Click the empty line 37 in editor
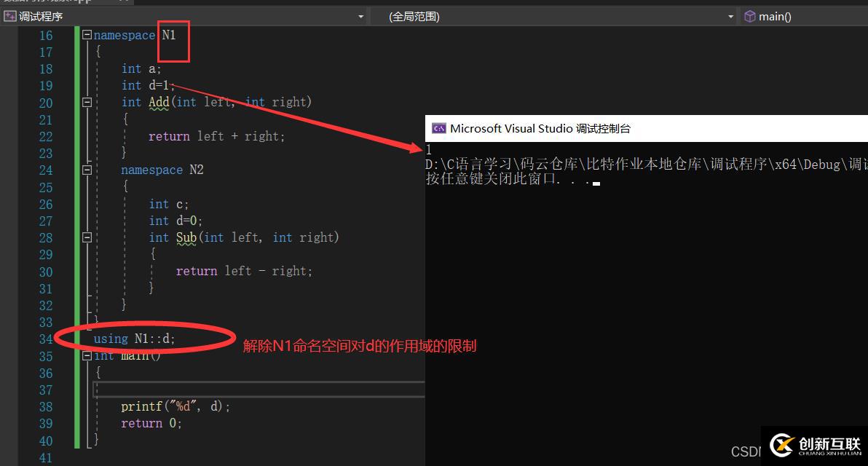The width and height of the screenshot is (868, 466). pos(255,390)
